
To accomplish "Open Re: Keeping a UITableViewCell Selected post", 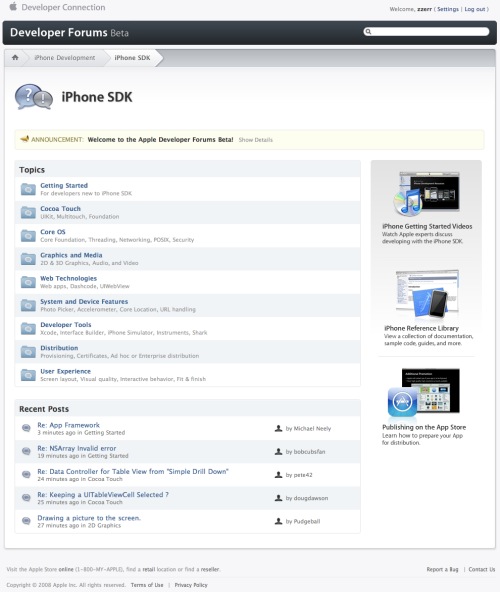I will (103, 495).
